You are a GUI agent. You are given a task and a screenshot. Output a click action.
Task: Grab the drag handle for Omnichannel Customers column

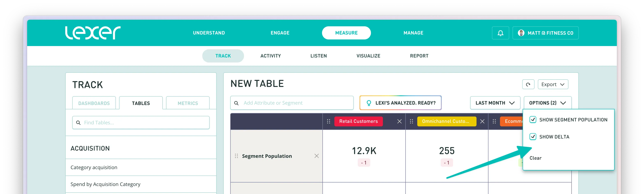coord(411,121)
